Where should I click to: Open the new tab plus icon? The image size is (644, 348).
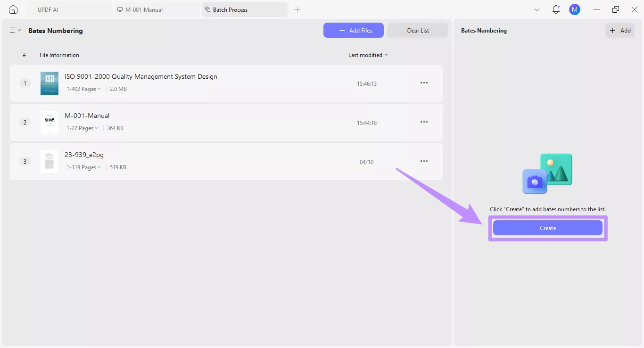pyautogui.click(x=297, y=9)
